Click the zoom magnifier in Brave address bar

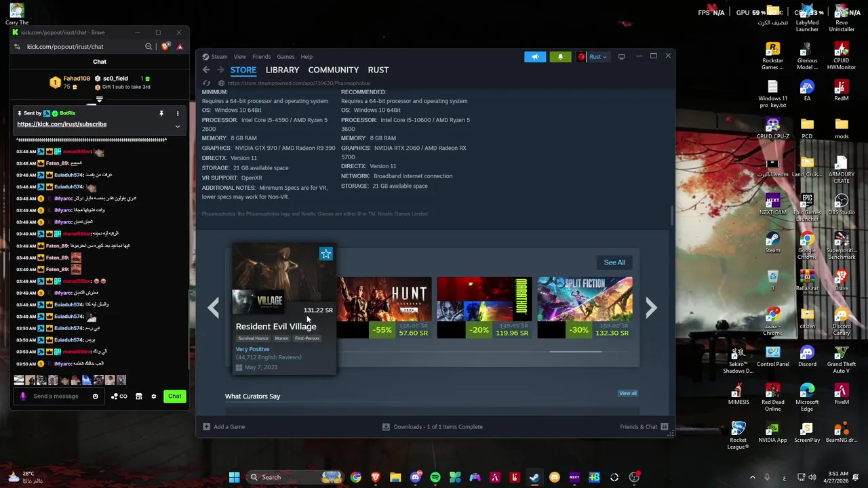[x=149, y=47]
